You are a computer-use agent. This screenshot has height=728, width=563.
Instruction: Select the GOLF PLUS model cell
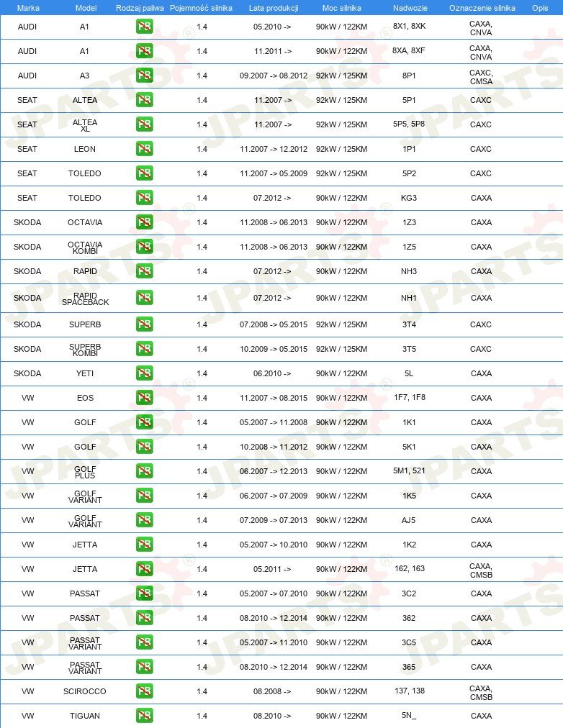tap(85, 472)
